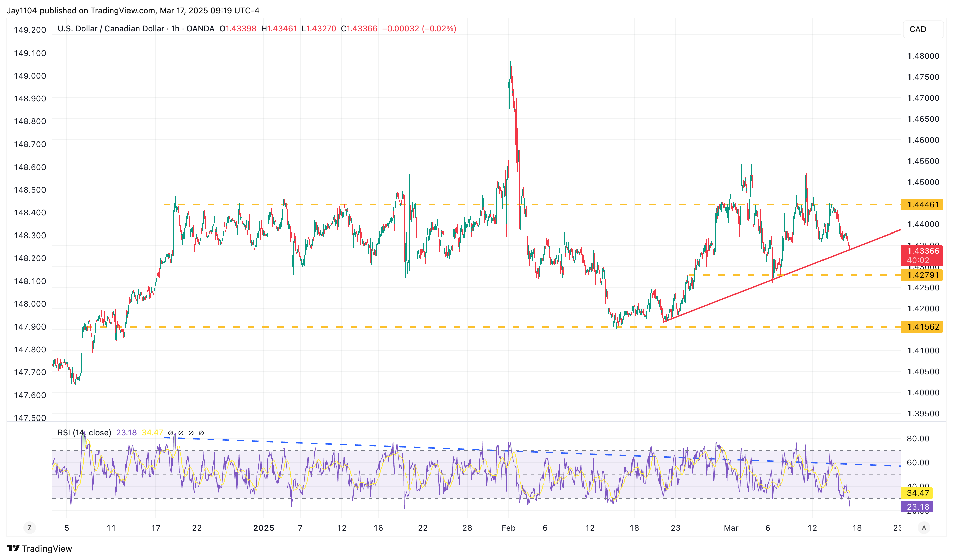This screenshot has height=560, width=953.
Task: Click the open value O1.43398
Action: point(238,29)
